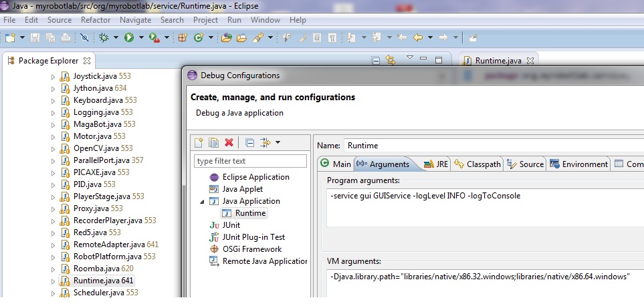Click the Save All icon
This screenshot has height=304, width=644.
[50, 37]
